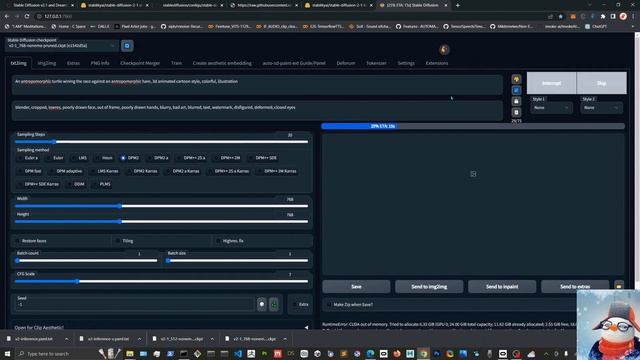
Task: Open the Stable Diffusion checkpoint dropdown
Action: 62,46
